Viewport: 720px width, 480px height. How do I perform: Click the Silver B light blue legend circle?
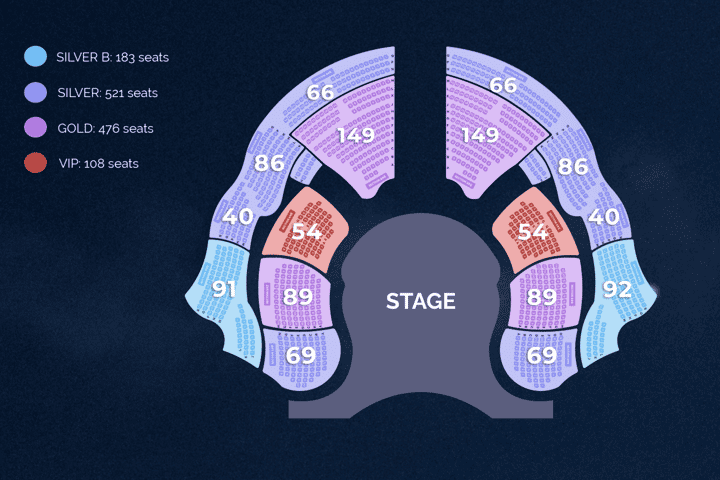click(x=35, y=56)
